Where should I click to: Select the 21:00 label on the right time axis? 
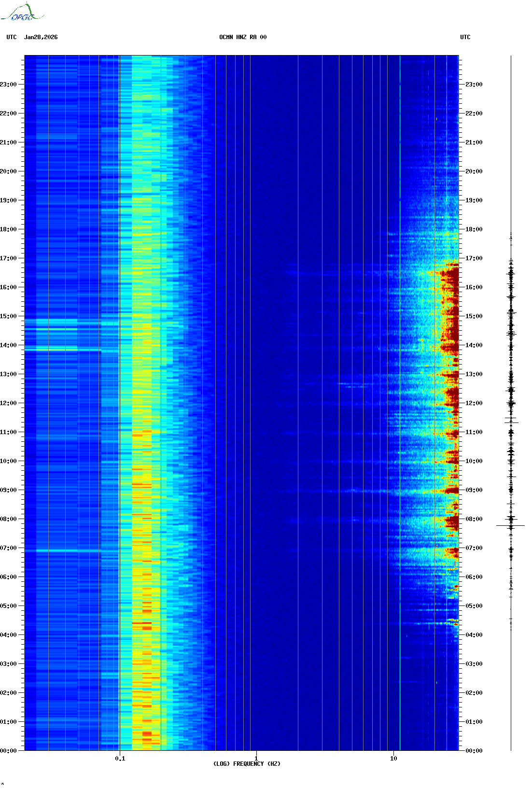pyautogui.click(x=474, y=142)
